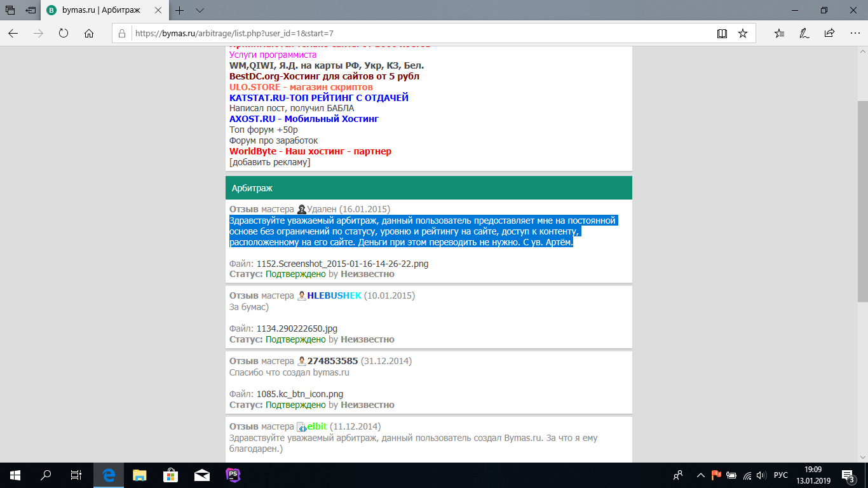
Task: Add page to favorites star icon
Action: (x=742, y=34)
